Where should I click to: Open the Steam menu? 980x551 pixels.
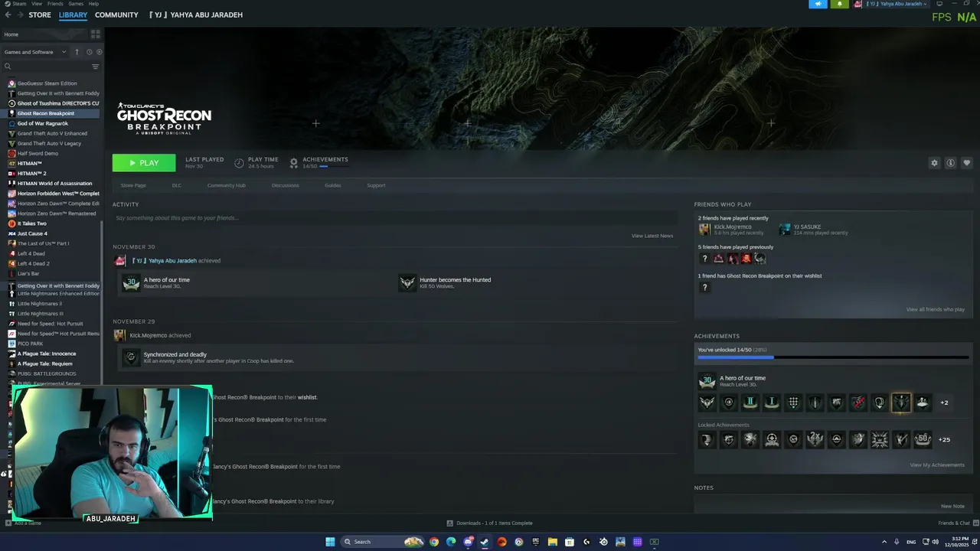19,4
